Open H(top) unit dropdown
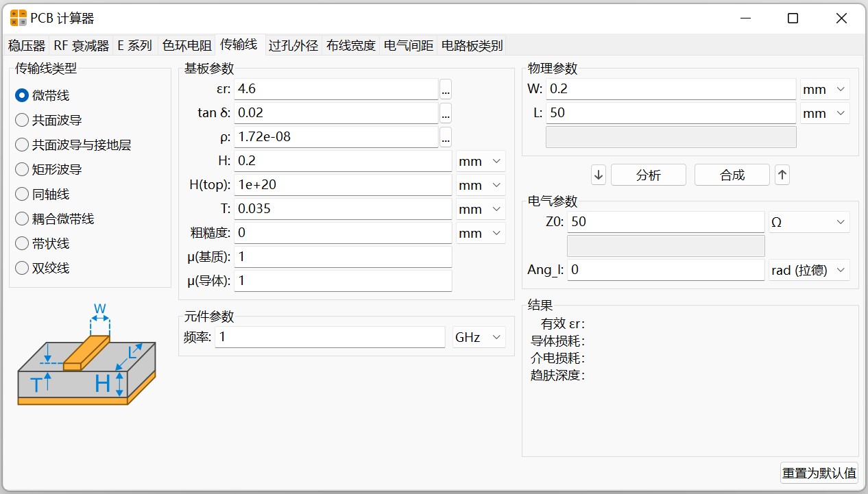Image resolution: width=868 pixels, height=494 pixels. point(479,185)
